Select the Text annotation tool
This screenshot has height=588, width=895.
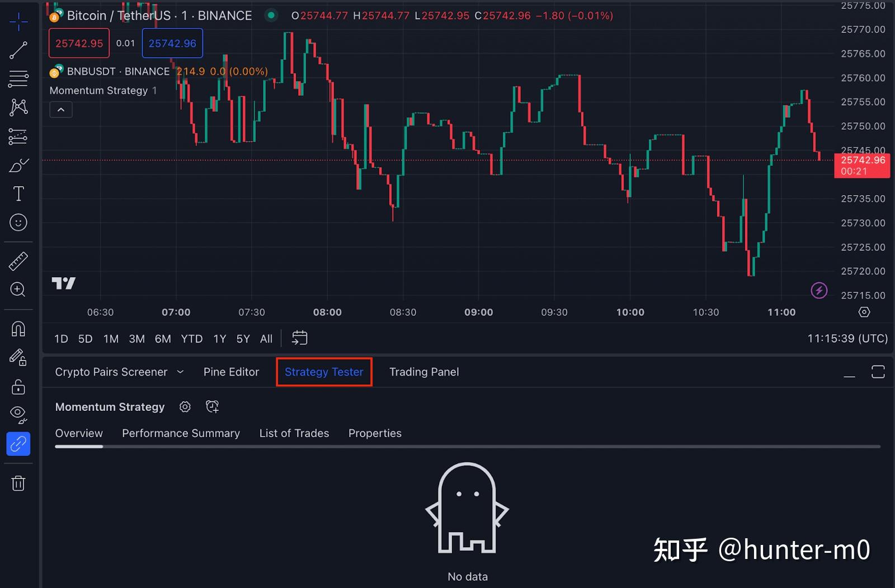[18, 193]
